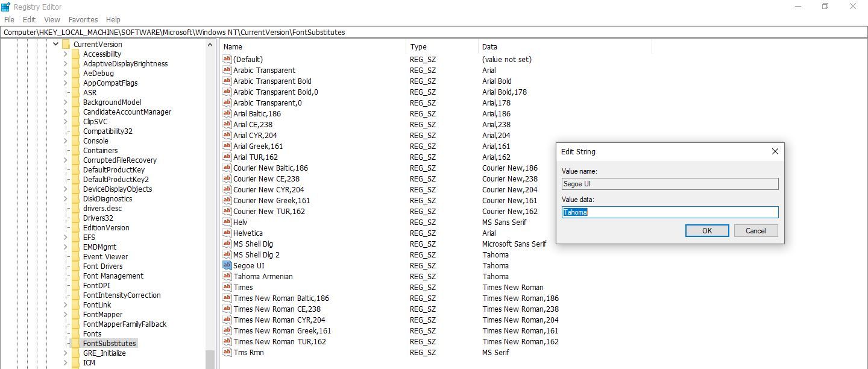Image resolution: width=868 pixels, height=369 pixels.
Task: Click the string icon beside MS Shell Dlg
Action: (x=227, y=244)
